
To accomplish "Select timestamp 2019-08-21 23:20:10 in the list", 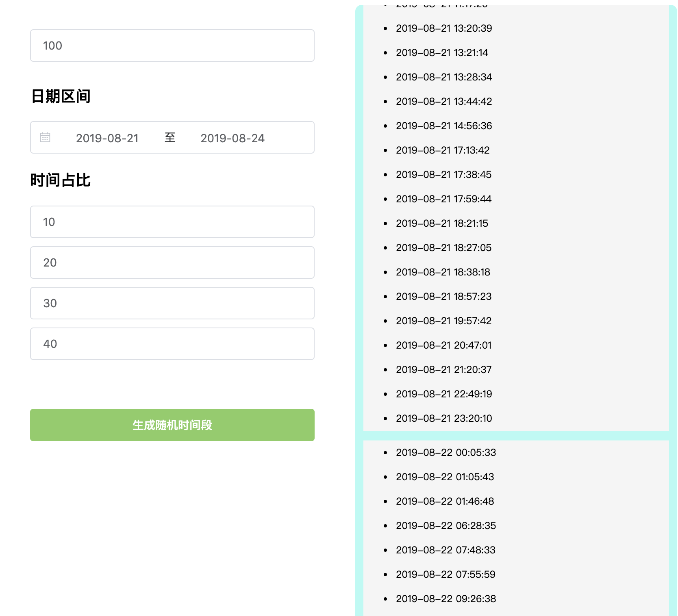I will point(444,418).
